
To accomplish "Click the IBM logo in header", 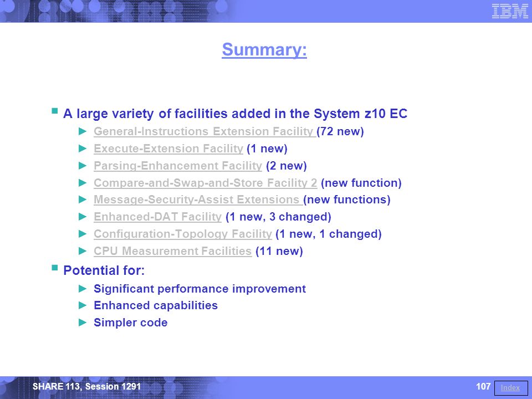I will pyautogui.click(x=510, y=11).
